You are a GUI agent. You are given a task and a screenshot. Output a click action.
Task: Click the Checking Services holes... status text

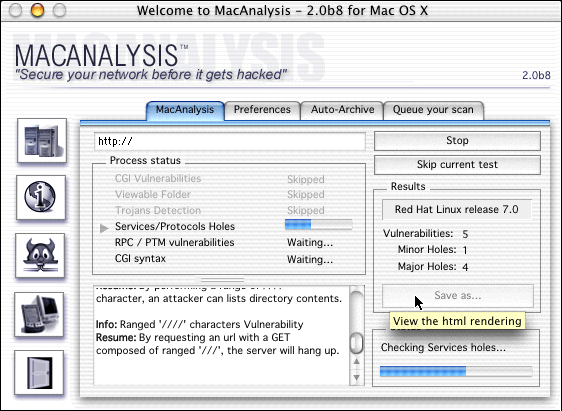click(x=443, y=348)
